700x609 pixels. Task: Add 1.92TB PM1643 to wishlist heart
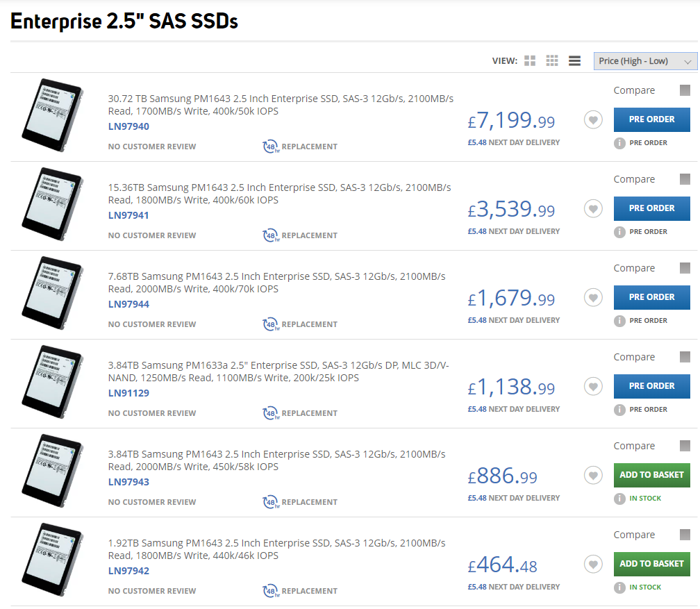(x=593, y=564)
